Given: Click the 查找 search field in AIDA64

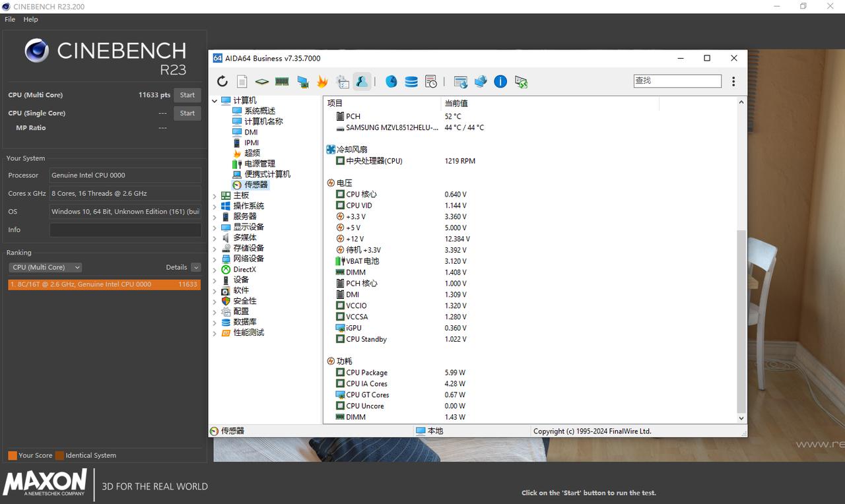Looking at the screenshot, I should click(677, 80).
